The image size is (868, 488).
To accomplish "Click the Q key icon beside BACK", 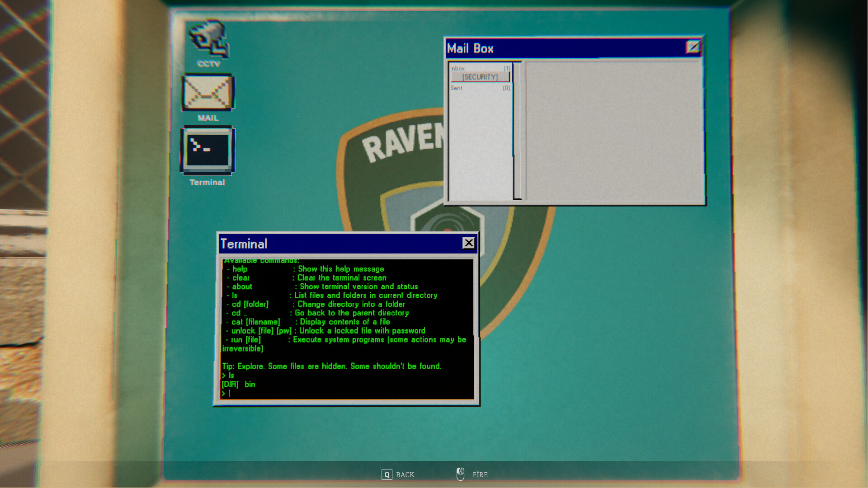I will (387, 474).
